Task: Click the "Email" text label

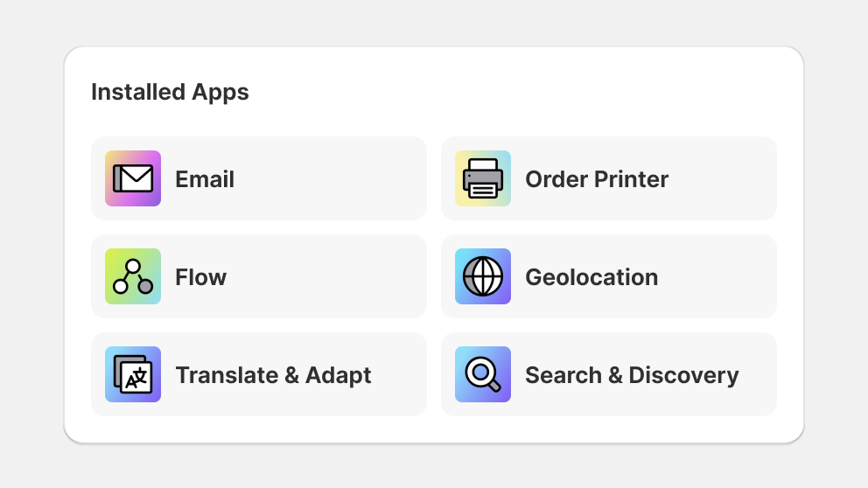Action: 205,179
